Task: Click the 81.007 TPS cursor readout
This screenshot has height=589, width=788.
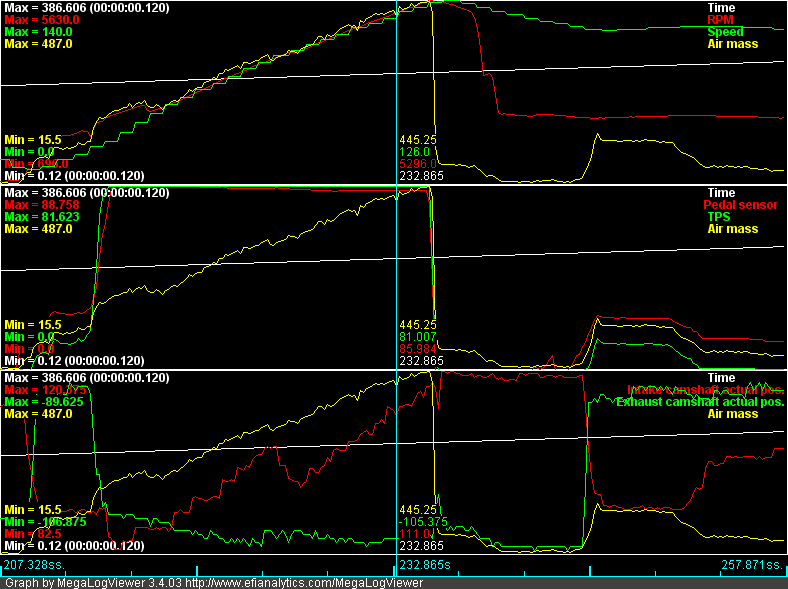Action: click(x=418, y=337)
